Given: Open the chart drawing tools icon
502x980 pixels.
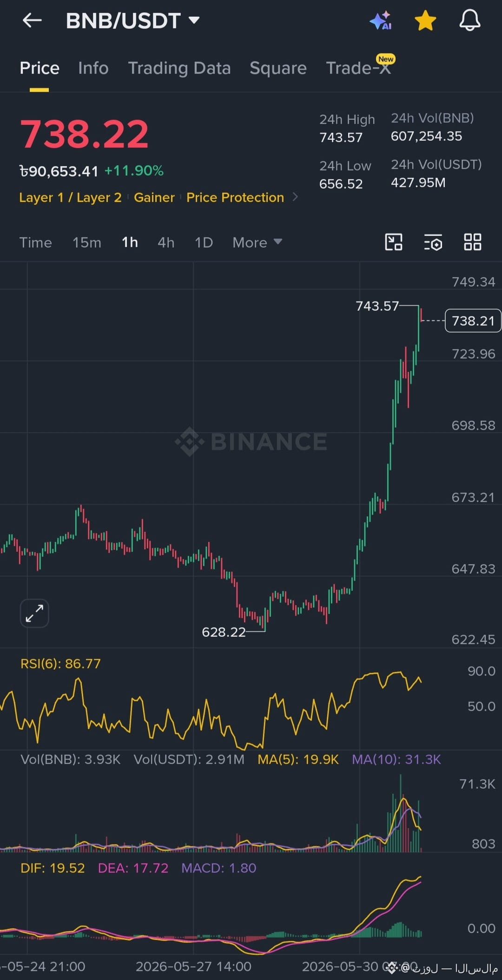Looking at the screenshot, I should 394,242.
